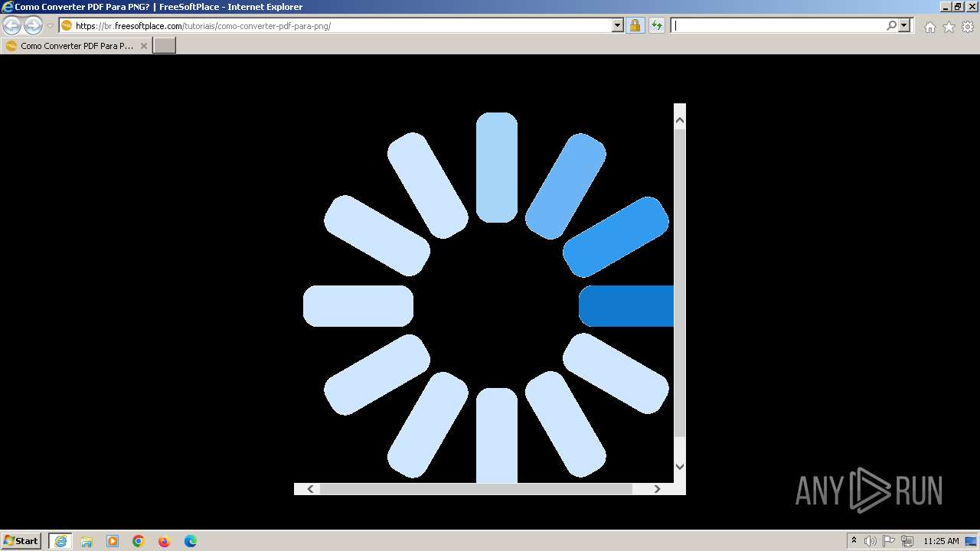The width and height of the screenshot is (980, 551).
Task: Click the scroll right arrow in frame
Action: 657,489
